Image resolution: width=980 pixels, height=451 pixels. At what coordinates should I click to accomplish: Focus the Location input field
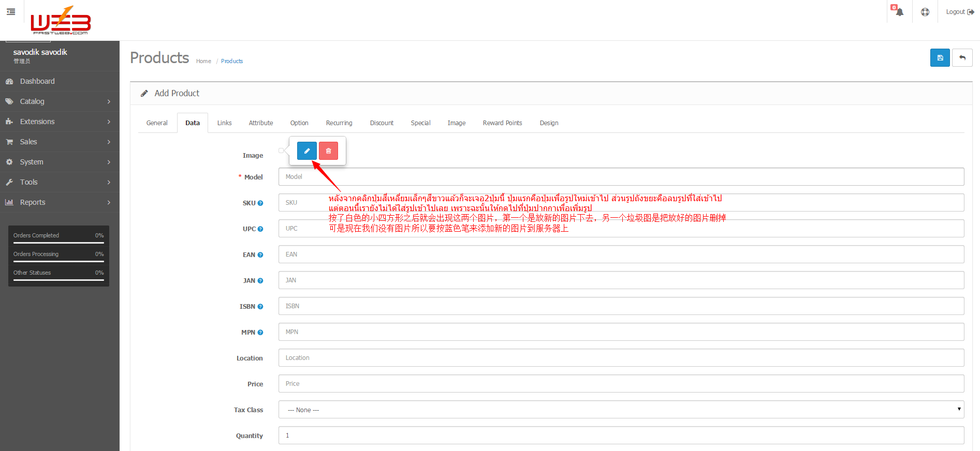click(621, 358)
